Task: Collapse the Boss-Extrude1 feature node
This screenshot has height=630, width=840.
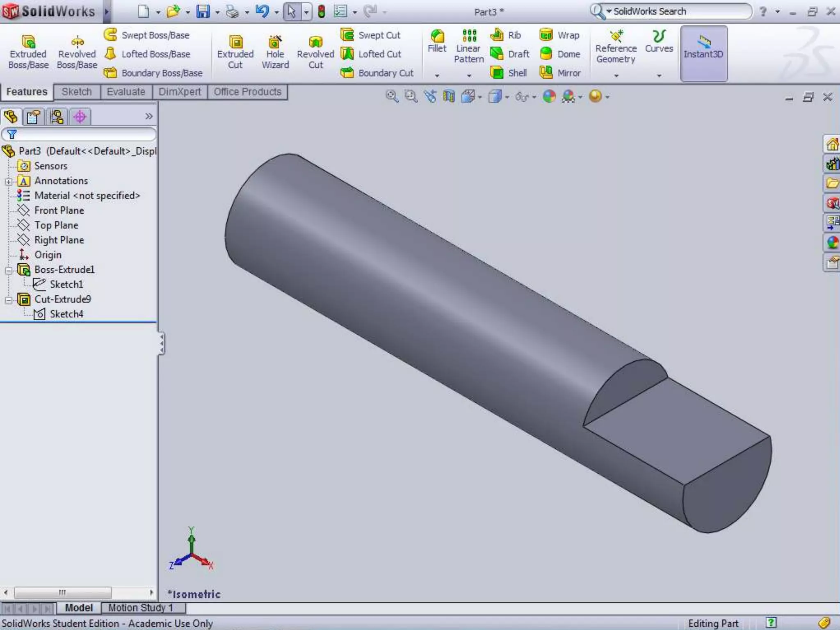Action: click(9, 270)
